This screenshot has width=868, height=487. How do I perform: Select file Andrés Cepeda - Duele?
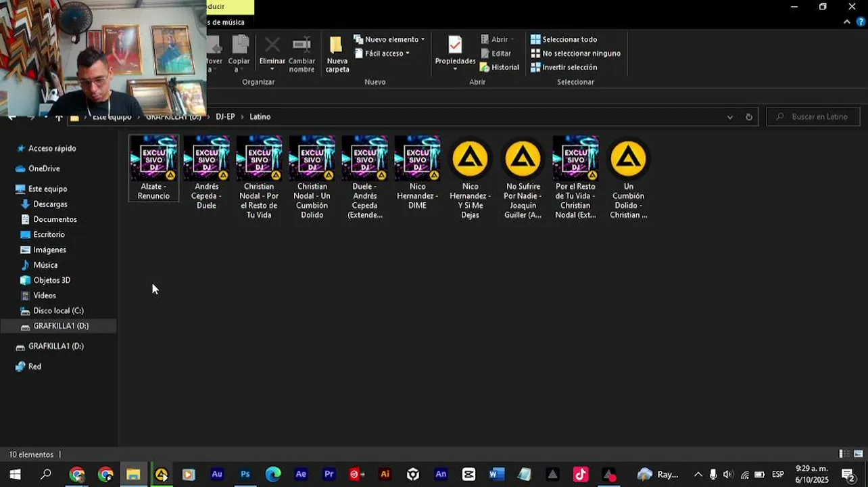(206, 173)
